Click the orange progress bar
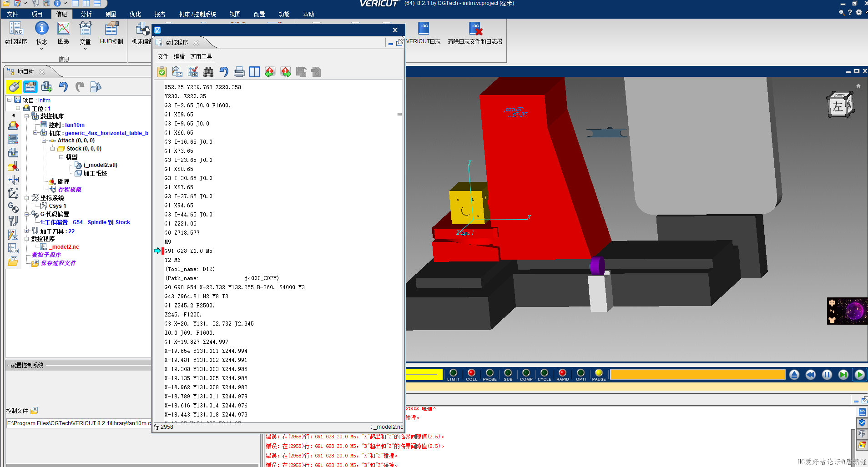This screenshot has height=467, width=868. coord(697,374)
